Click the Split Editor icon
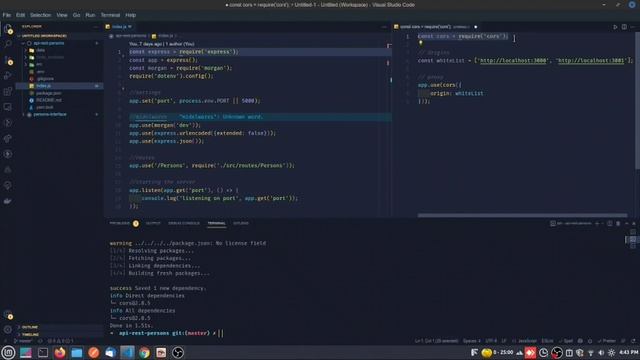This screenshot has width=640, height=360. (624, 27)
